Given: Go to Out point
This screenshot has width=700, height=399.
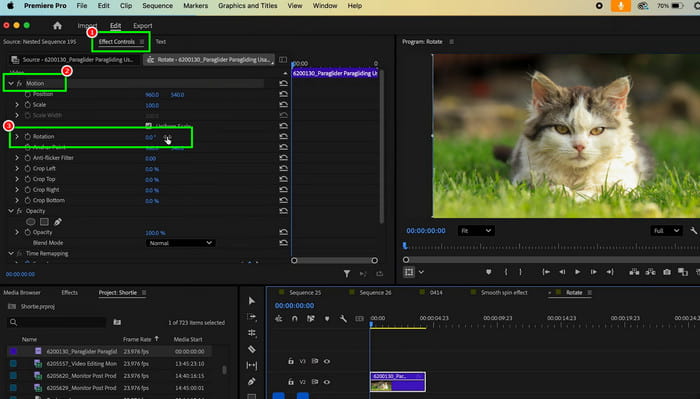Looking at the screenshot, I should [x=610, y=272].
